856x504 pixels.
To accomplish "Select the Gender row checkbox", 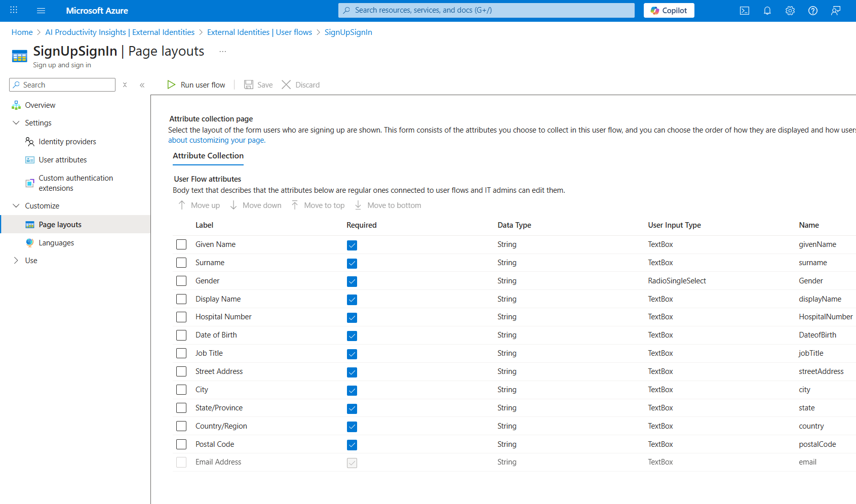I will tap(181, 281).
